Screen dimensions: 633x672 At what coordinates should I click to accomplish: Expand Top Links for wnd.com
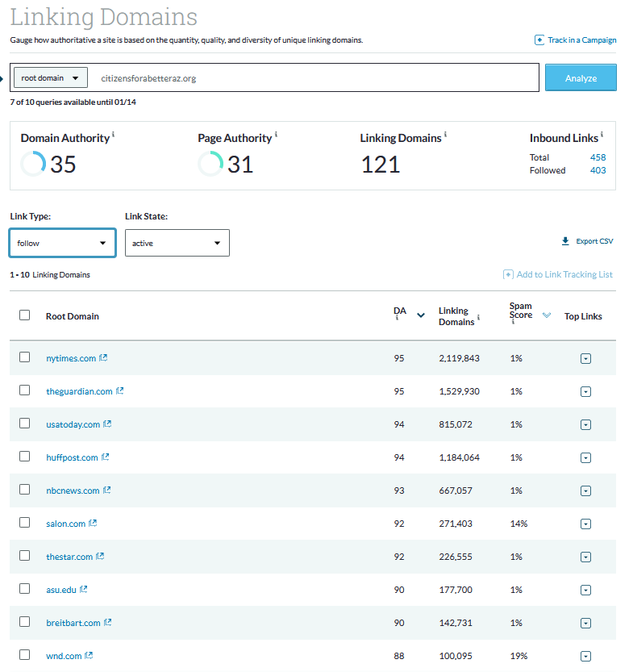pos(585,657)
